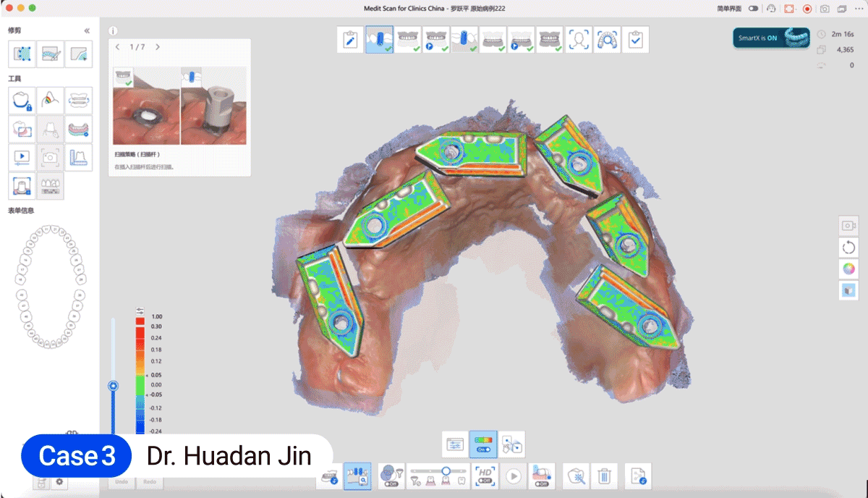Switch to the form clipboard stage
868x498 pixels.
351,40
